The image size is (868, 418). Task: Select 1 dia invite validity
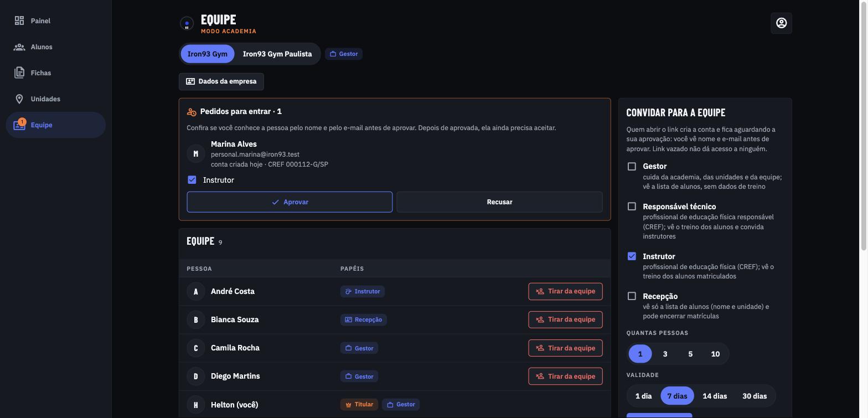[643, 396]
